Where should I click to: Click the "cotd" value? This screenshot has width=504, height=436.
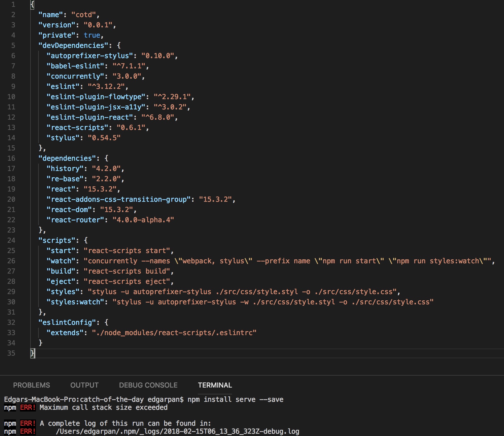tap(84, 15)
